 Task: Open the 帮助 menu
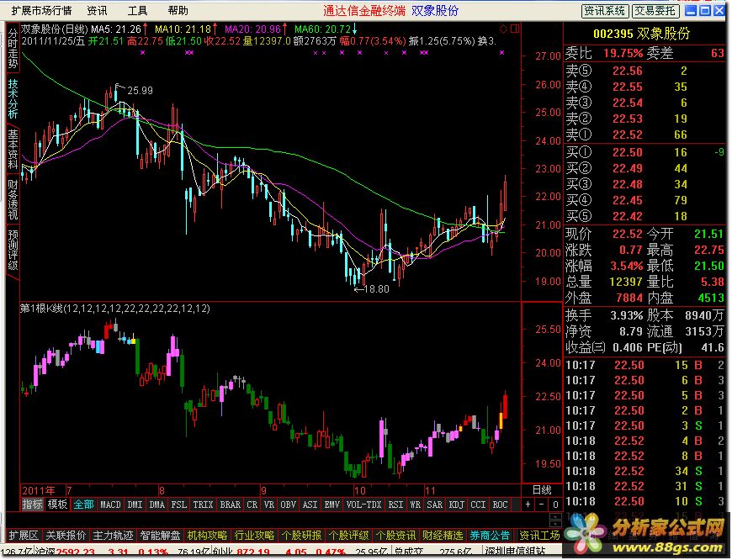click(178, 11)
